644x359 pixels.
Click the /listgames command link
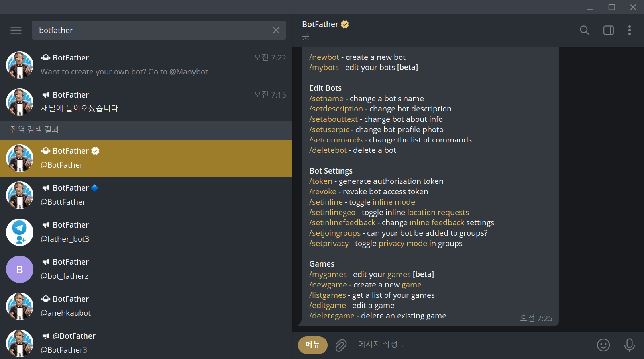click(x=328, y=295)
